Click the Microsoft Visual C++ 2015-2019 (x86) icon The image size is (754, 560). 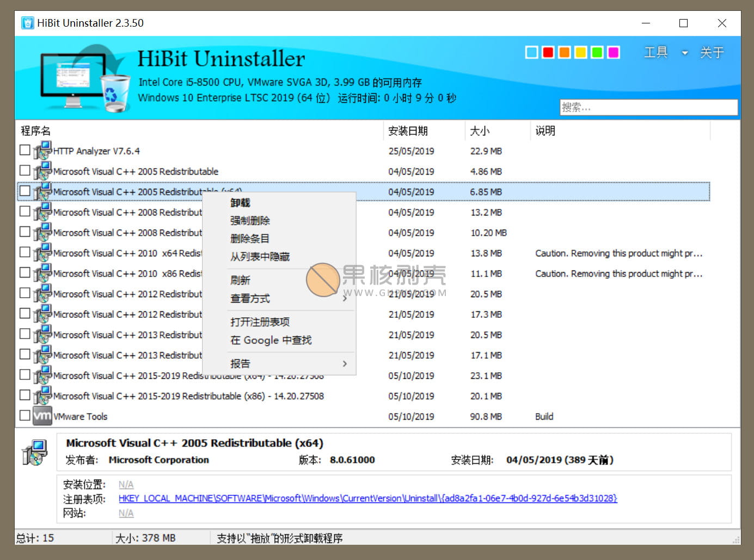tap(42, 396)
